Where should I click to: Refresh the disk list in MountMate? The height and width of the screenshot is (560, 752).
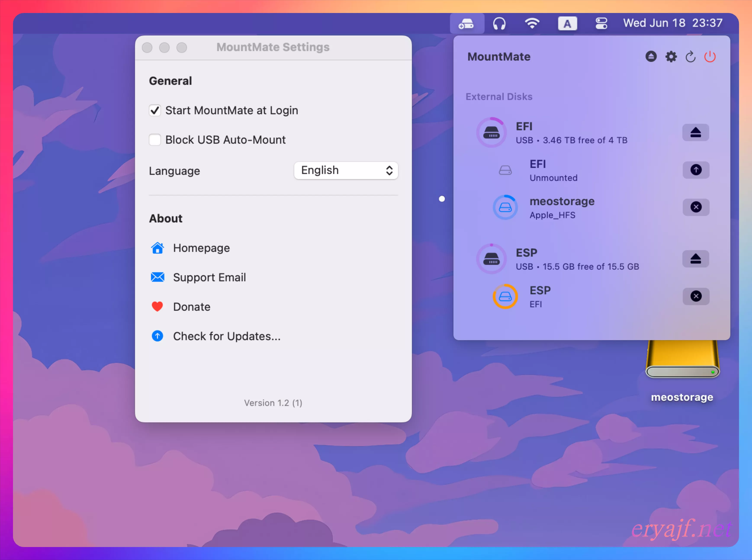(690, 57)
